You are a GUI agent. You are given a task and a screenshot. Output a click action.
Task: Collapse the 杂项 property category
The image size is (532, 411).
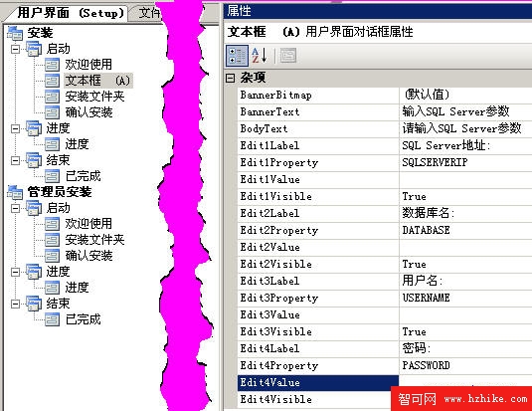pyautogui.click(x=230, y=79)
